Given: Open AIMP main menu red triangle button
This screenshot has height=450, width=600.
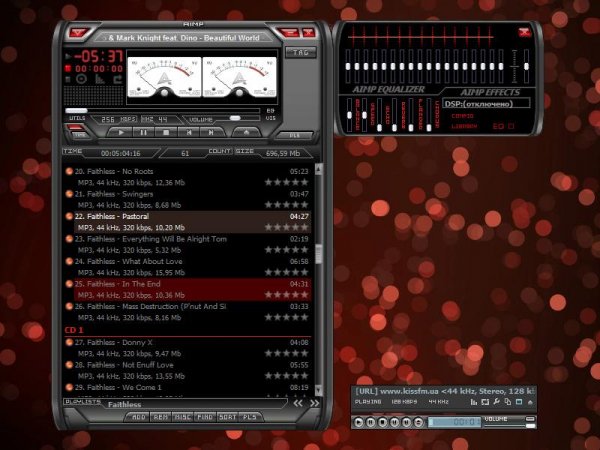Looking at the screenshot, I should point(78,33).
